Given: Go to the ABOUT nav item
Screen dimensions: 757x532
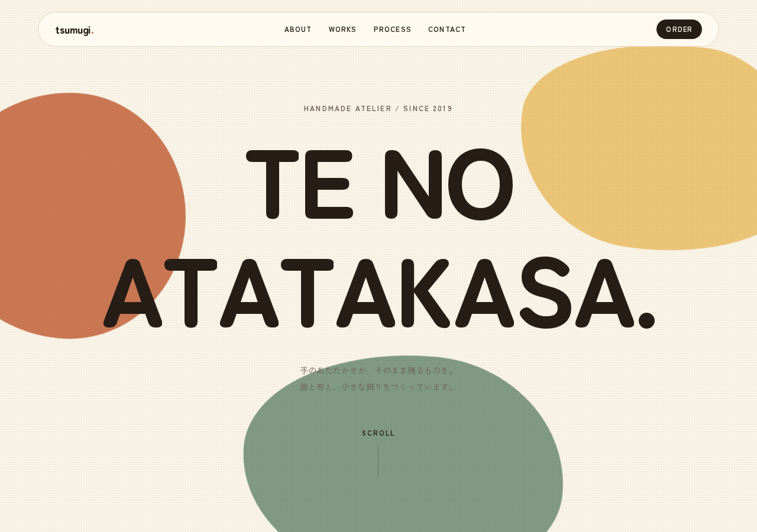Looking at the screenshot, I should (x=298, y=30).
